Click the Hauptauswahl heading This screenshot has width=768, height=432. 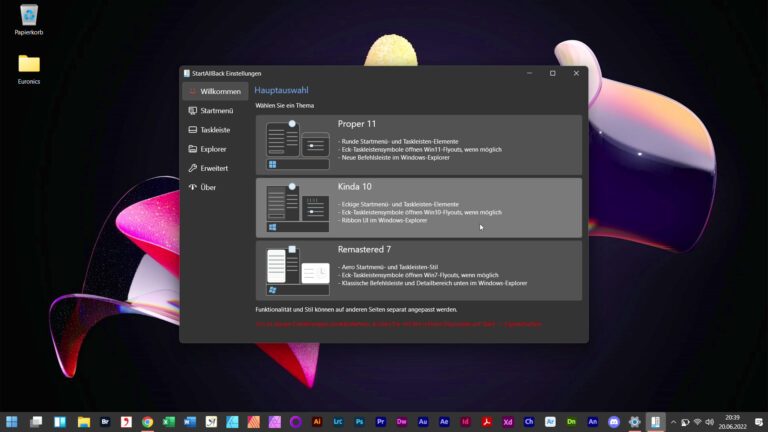tap(282, 90)
